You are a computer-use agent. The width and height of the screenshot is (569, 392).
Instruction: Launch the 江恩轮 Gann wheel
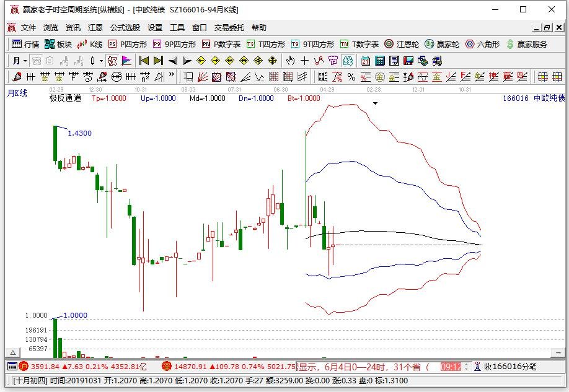click(402, 44)
